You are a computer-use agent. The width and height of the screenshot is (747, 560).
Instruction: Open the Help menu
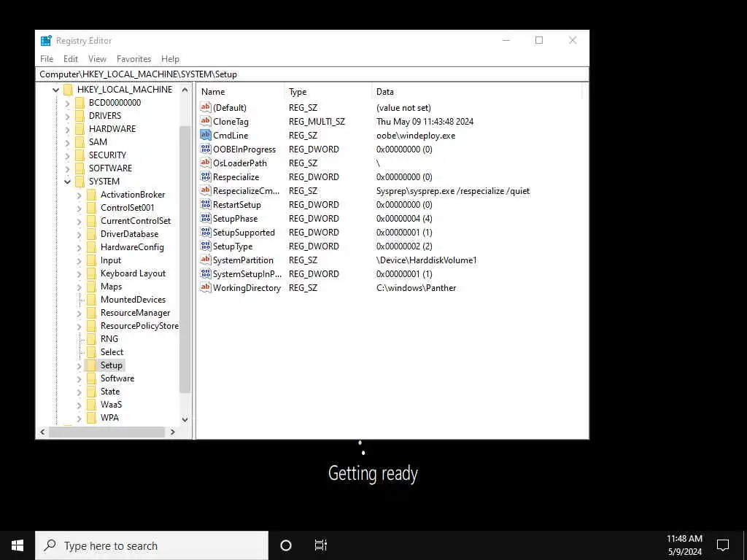click(x=170, y=59)
